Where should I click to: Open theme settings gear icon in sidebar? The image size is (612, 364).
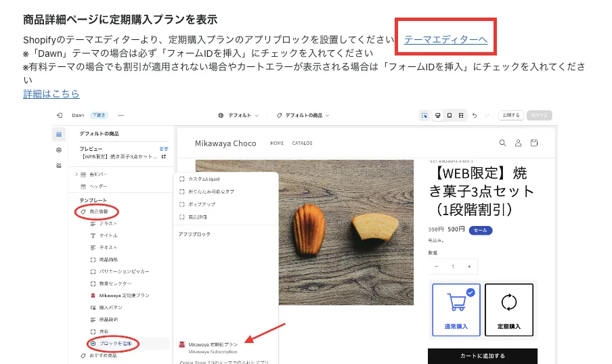[x=59, y=150]
